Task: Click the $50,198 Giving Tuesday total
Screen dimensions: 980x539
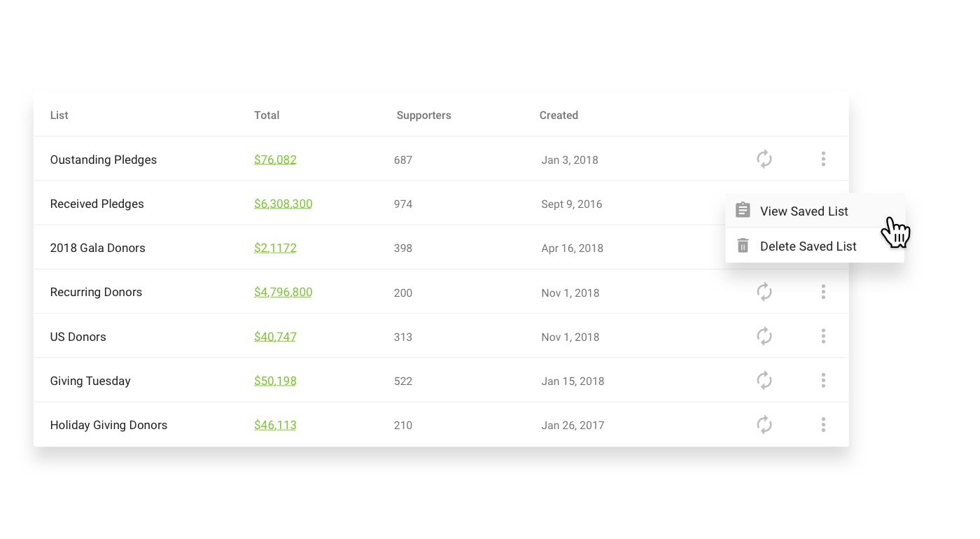Action: click(x=275, y=381)
